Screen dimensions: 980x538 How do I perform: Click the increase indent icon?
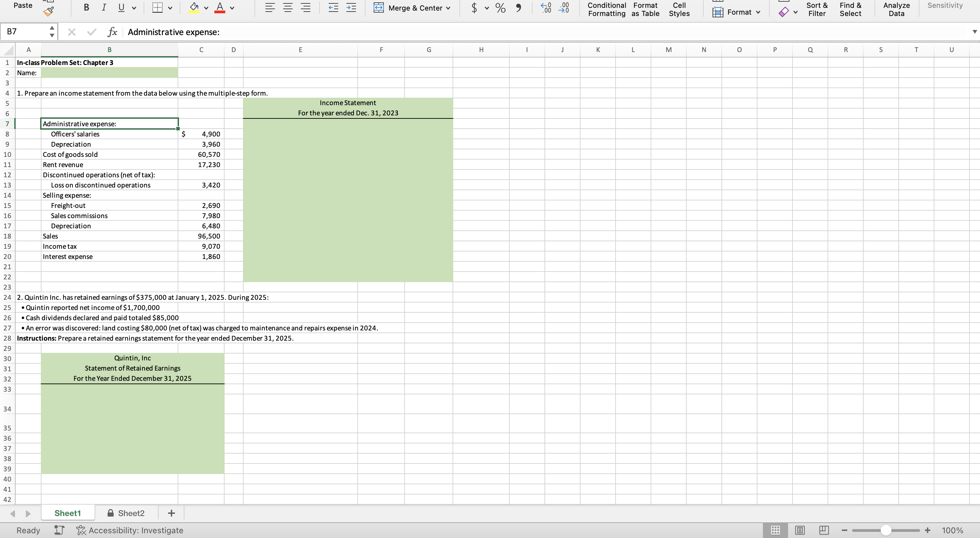(x=351, y=7)
